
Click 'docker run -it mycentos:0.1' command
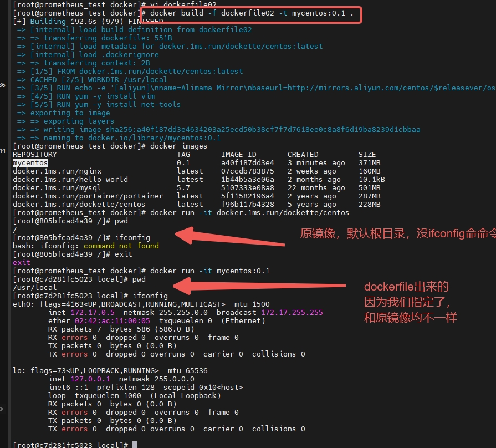tap(209, 271)
